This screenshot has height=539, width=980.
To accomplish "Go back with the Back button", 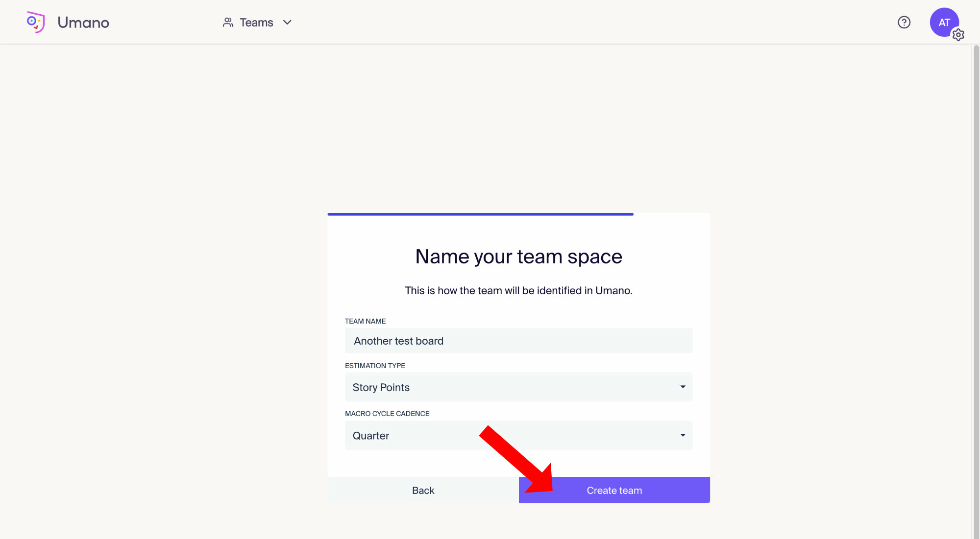I will click(x=423, y=491).
